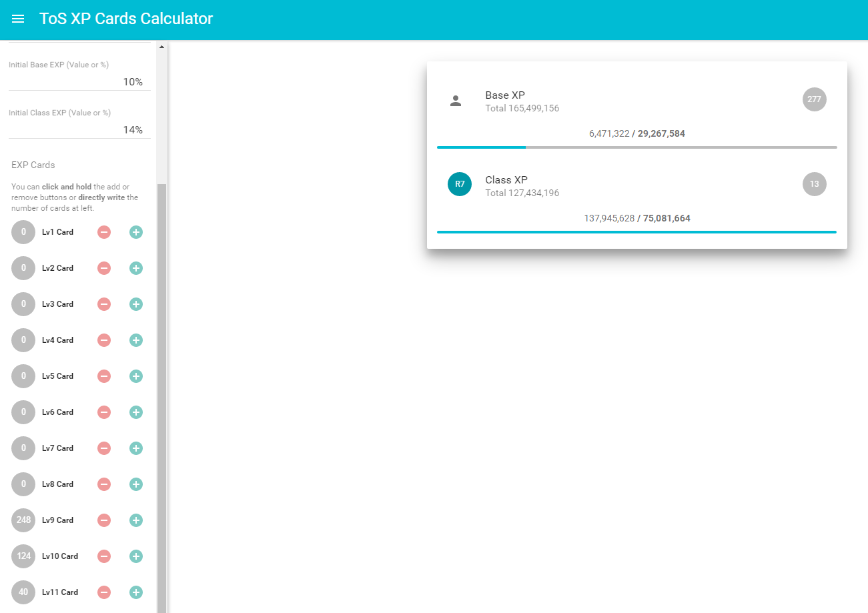Increase the Lv8 Card count
Viewport: 868px width, 613px height.
(136, 484)
